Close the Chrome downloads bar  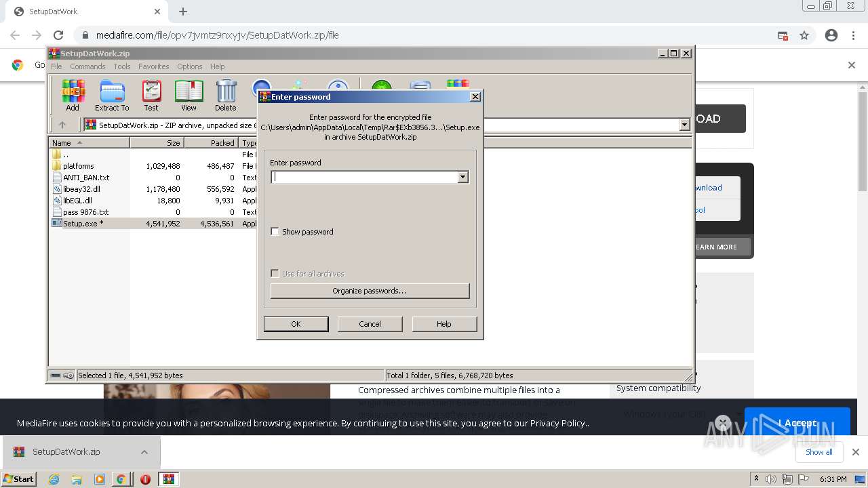(x=856, y=452)
